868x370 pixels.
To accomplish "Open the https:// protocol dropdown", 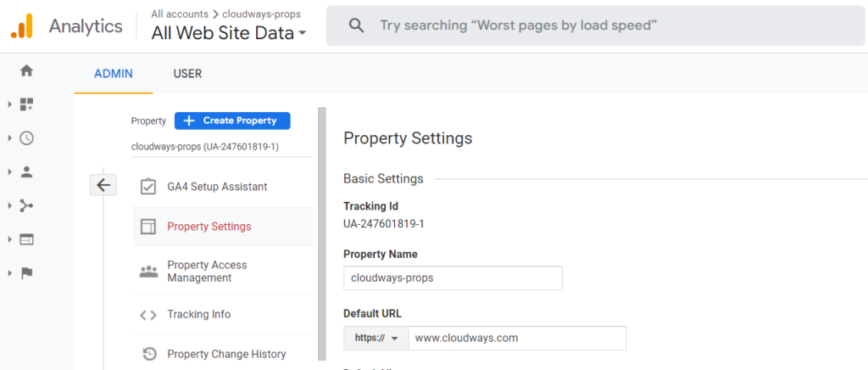I will tap(376, 338).
